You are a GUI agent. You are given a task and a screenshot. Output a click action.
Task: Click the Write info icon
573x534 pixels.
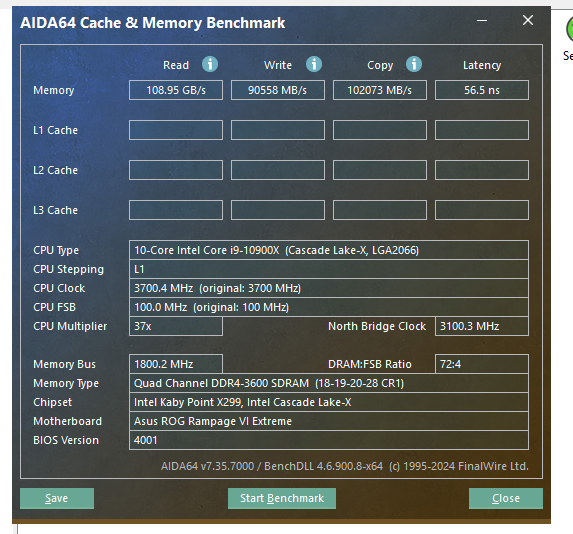(314, 64)
